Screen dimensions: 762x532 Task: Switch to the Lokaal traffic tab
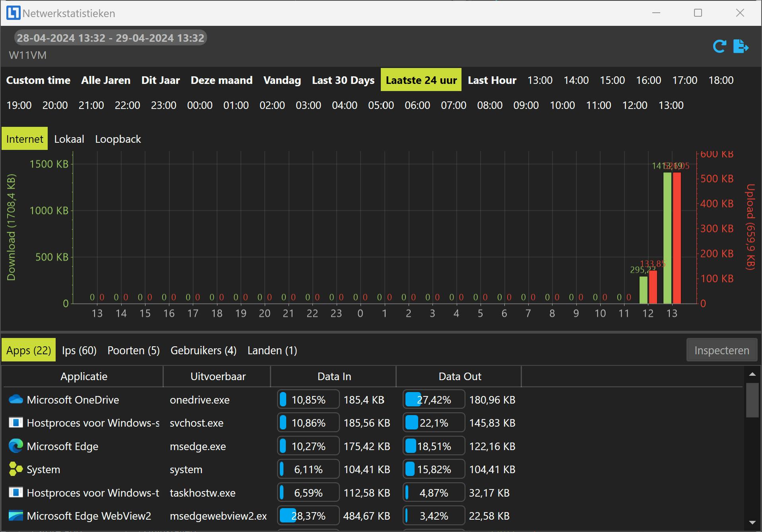[69, 139]
